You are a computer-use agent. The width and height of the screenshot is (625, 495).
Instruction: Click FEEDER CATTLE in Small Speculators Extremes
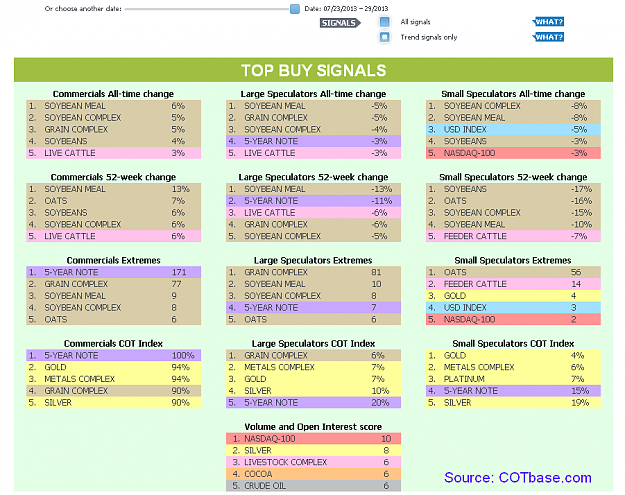pyautogui.click(x=513, y=284)
